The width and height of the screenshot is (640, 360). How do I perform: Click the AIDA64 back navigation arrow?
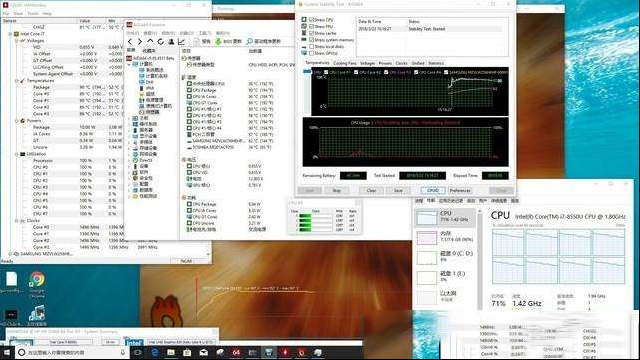[130, 42]
